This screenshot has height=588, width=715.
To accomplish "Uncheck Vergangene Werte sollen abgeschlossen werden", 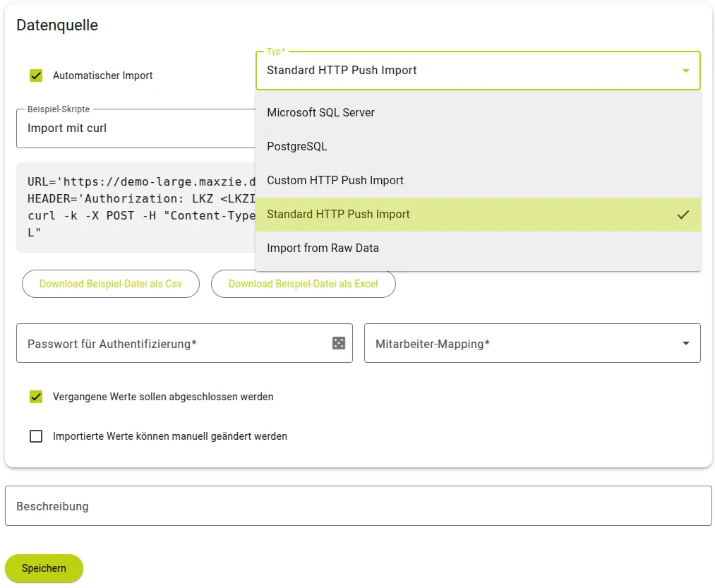I will pyautogui.click(x=35, y=397).
